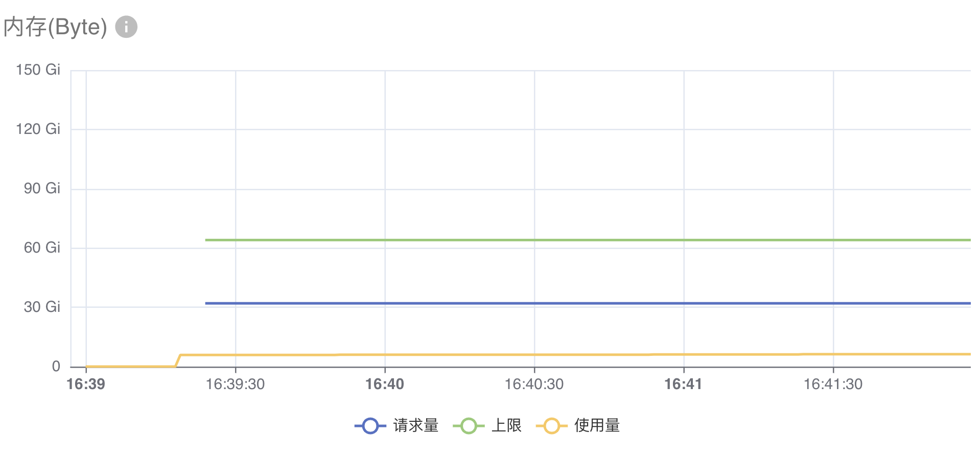Click the green 上限 line in chart
This screenshot has width=980, height=453.
click(588, 240)
